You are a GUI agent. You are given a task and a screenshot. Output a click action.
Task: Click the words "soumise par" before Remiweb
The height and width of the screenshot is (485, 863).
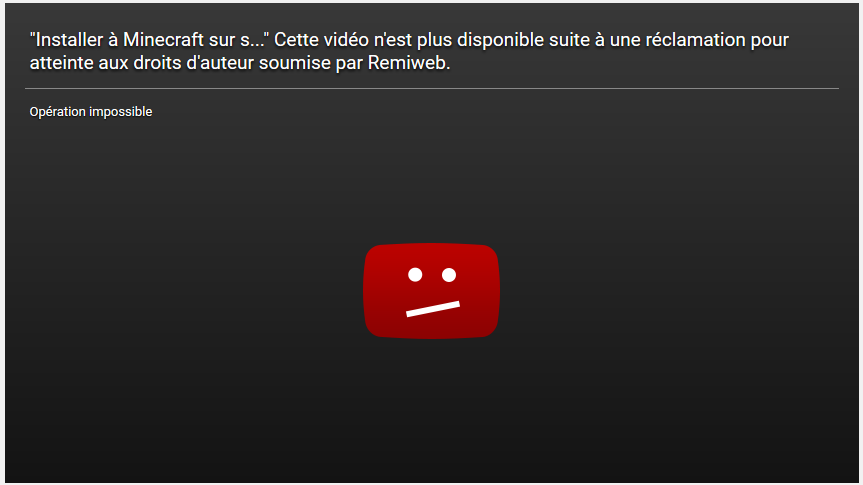(x=311, y=63)
